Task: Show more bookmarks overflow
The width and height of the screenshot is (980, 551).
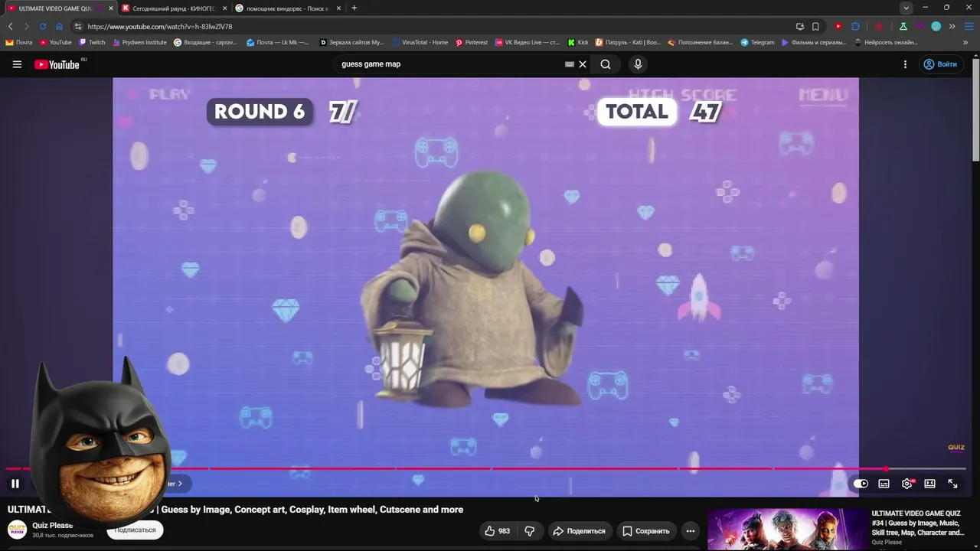Action: tap(966, 43)
